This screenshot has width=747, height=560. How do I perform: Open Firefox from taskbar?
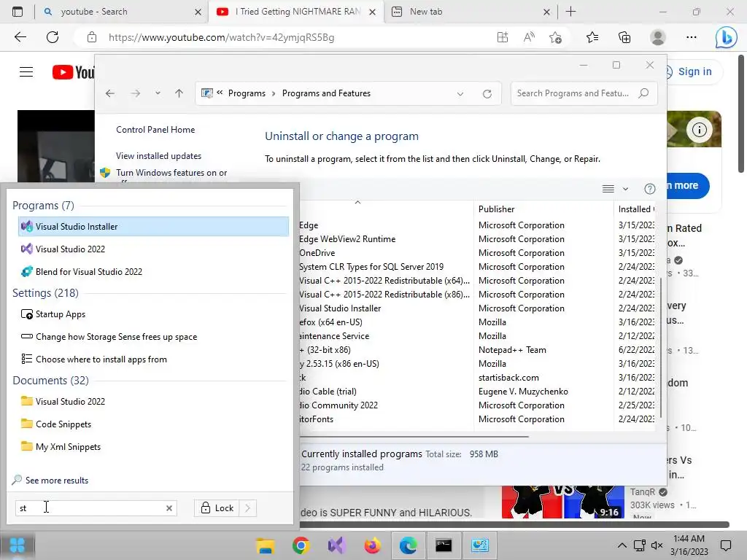(x=372, y=545)
